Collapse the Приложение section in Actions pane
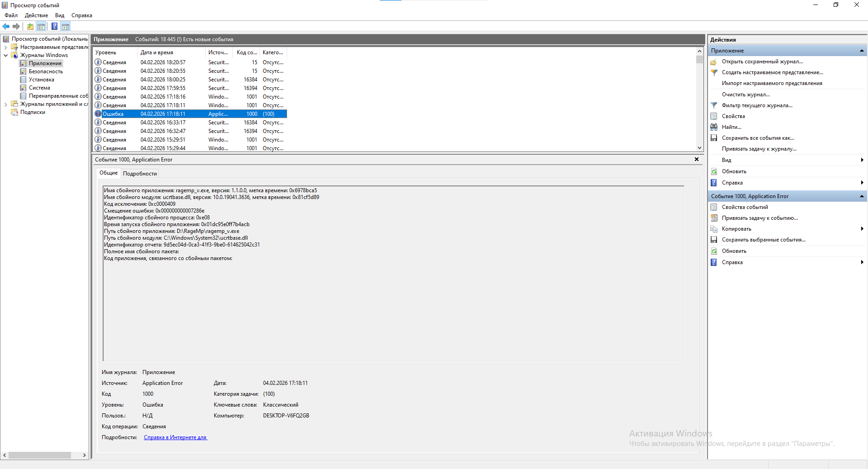Image resolution: width=868 pixels, height=469 pixels. pyautogui.click(x=862, y=51)
